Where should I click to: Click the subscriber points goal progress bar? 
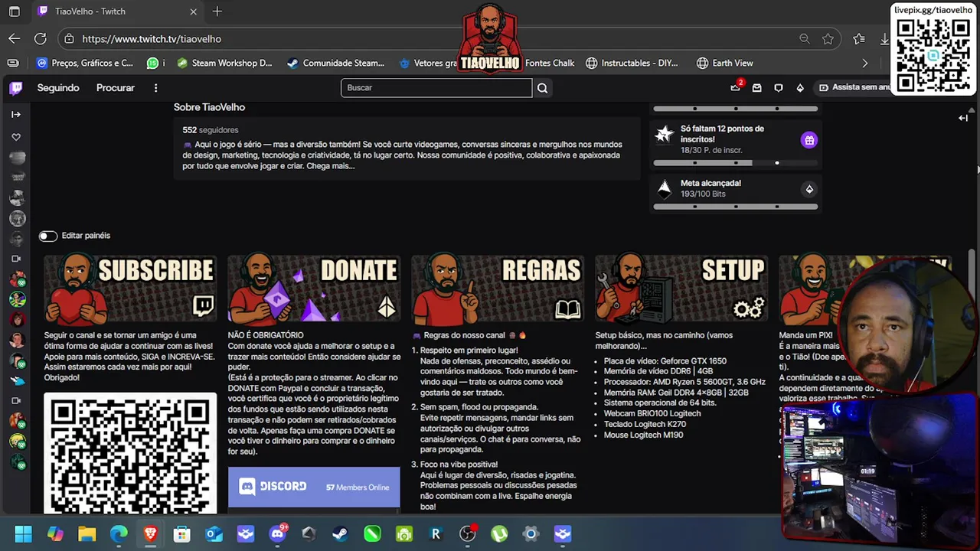(736, 163)
